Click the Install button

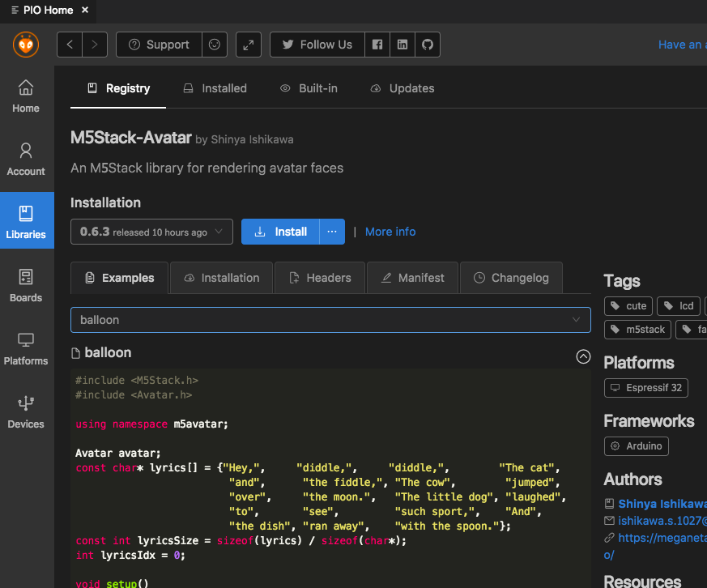coord(281,232)
